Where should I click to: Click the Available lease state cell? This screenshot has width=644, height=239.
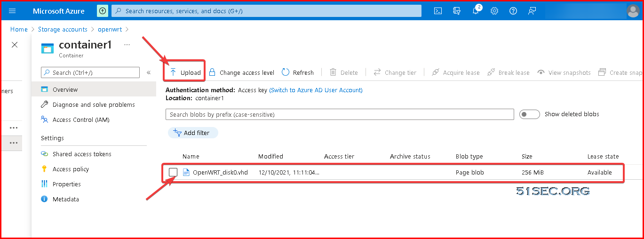(x=600, y=172)
